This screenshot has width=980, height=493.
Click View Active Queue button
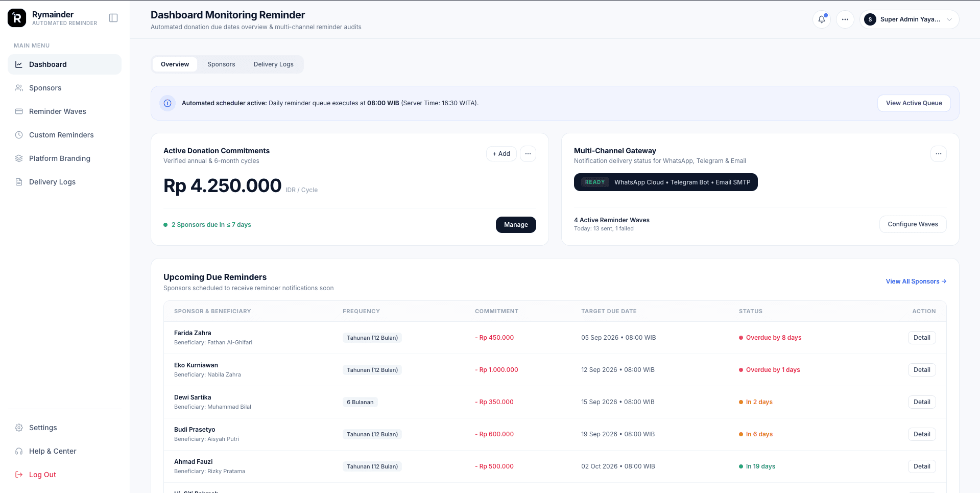pos(914,103)
